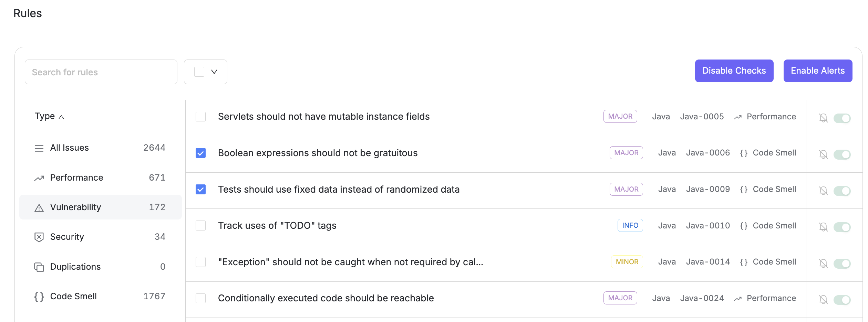Select the Vulnerability filter item
The width and height of the screenshot is (868, 322).
click(x=100, y=207)
